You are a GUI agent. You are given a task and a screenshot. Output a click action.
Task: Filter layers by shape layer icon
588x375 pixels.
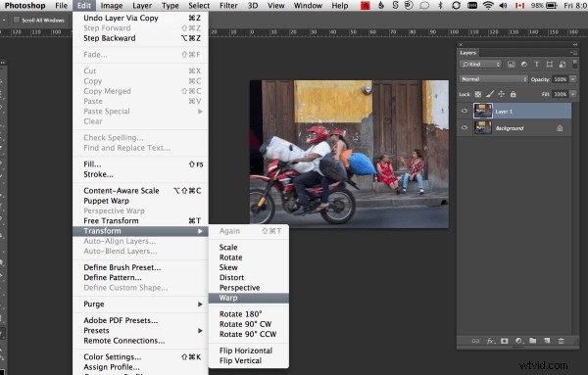pos(550,65)
